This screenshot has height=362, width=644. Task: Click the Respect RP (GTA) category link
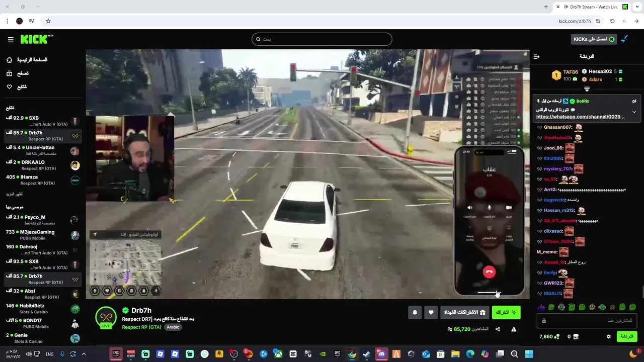pos(141,327)
